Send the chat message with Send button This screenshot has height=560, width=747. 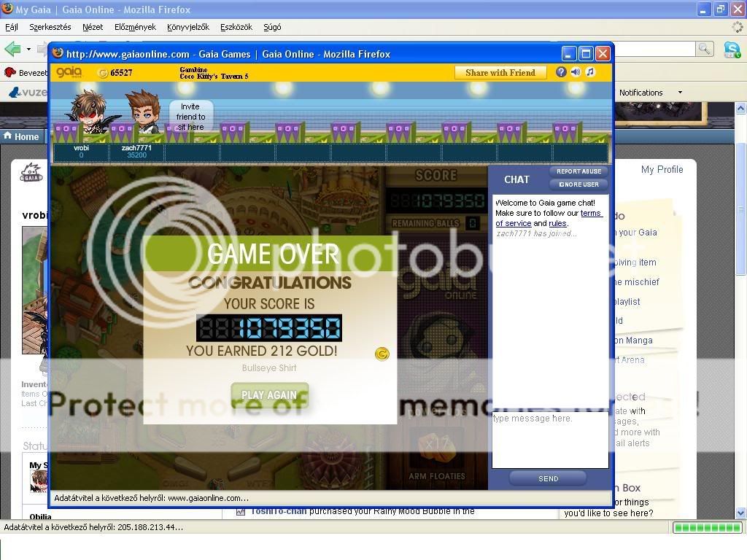pyautogui.click(x=548, y=478)
